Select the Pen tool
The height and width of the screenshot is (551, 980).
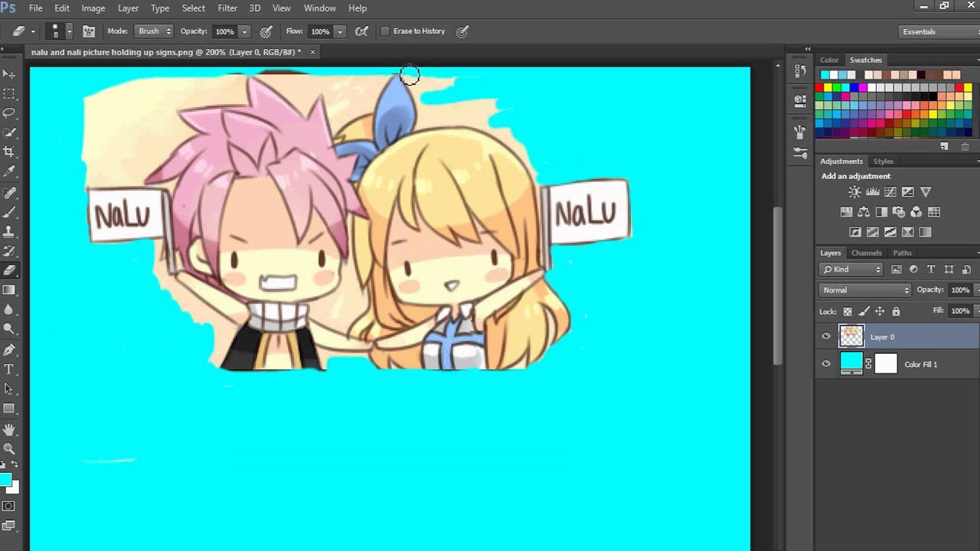click(9, 350)
